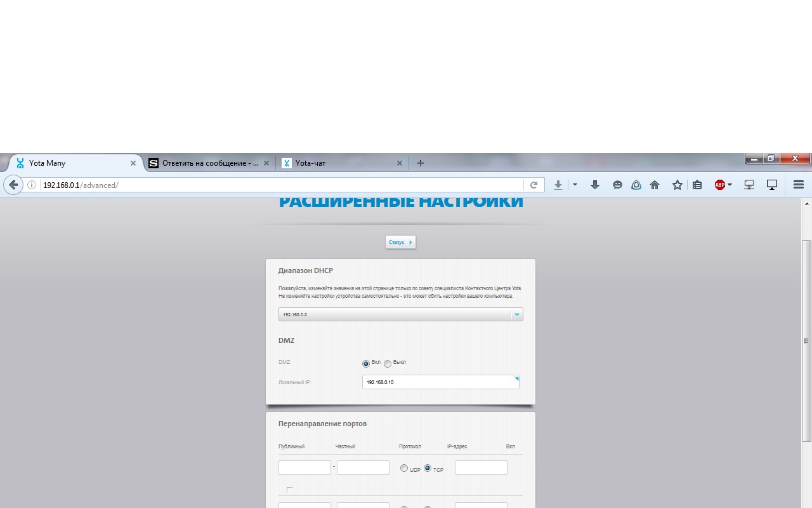
Task: Show the bookmarks list clipboard icon
Action: (697, 185)
